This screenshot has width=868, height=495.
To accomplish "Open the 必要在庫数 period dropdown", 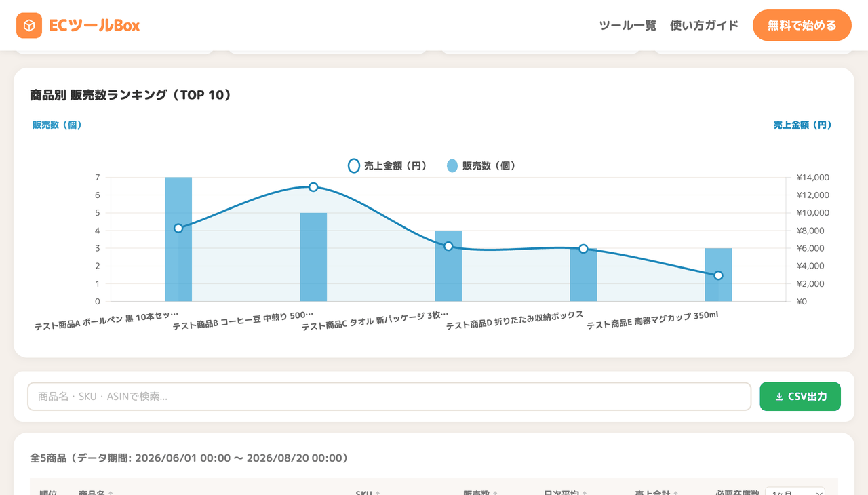I will 795,492.
